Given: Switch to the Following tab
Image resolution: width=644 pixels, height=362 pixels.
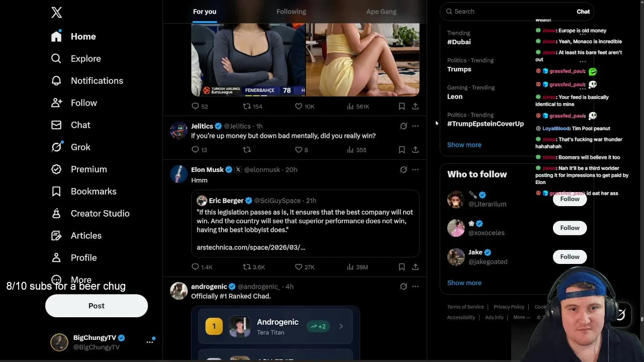Looking at the screenshot, I should [291, 12].
